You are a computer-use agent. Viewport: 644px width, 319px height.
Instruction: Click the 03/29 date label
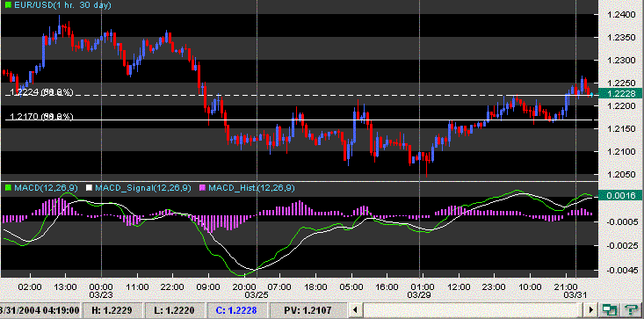[419, 294]
